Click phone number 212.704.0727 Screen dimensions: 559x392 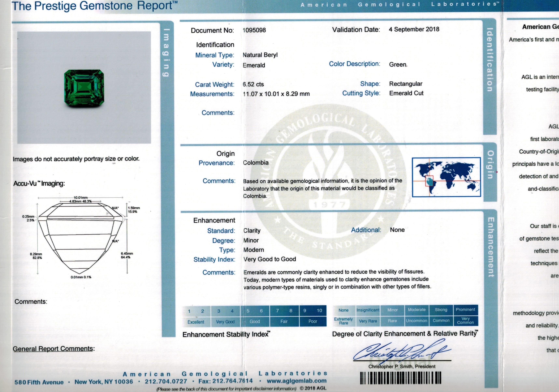166,381
